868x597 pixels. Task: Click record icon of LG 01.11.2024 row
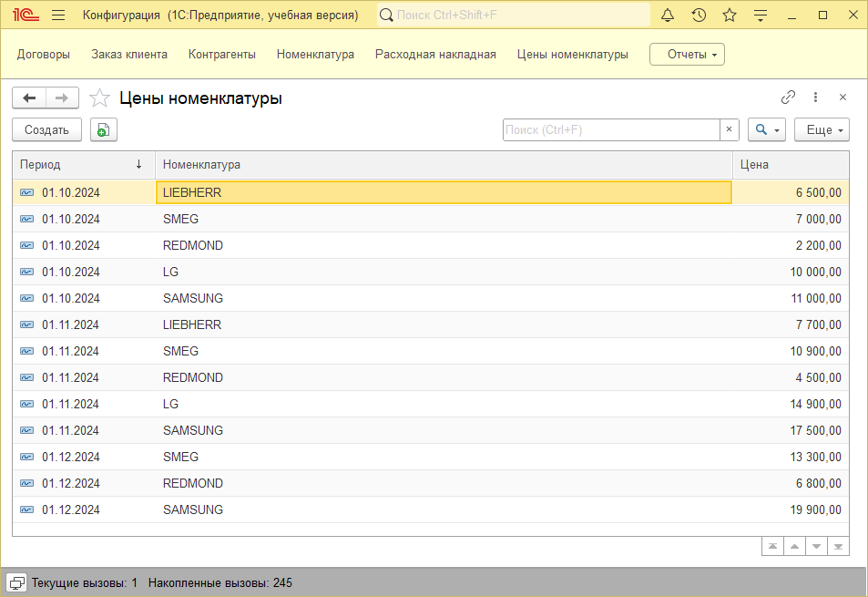[26, 404]
